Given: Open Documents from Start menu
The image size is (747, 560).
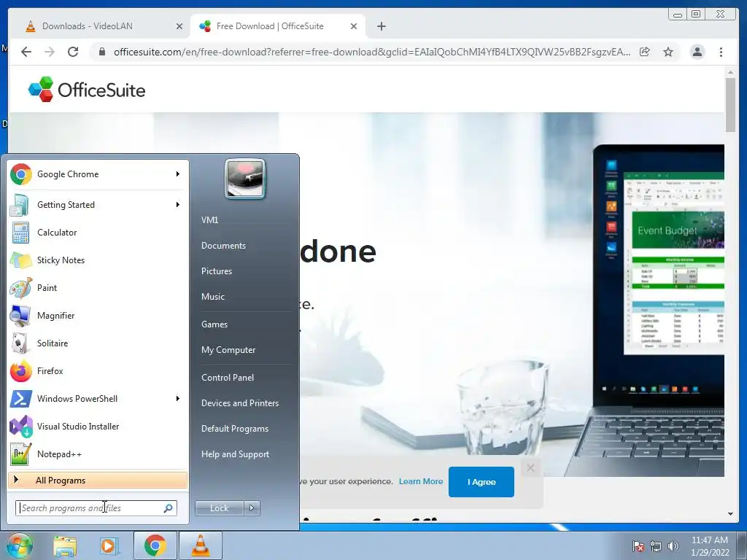Looking at the screenshot, I should 223,246.
